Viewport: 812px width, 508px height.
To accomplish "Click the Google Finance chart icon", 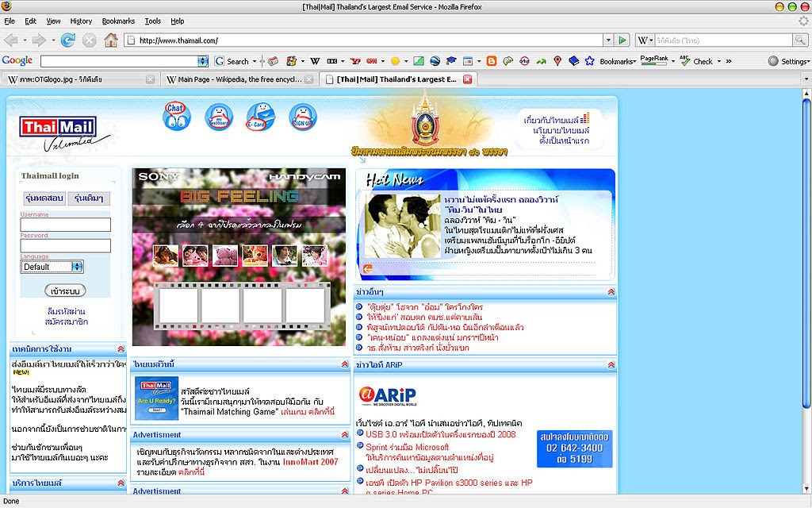I will click(419, 61).
